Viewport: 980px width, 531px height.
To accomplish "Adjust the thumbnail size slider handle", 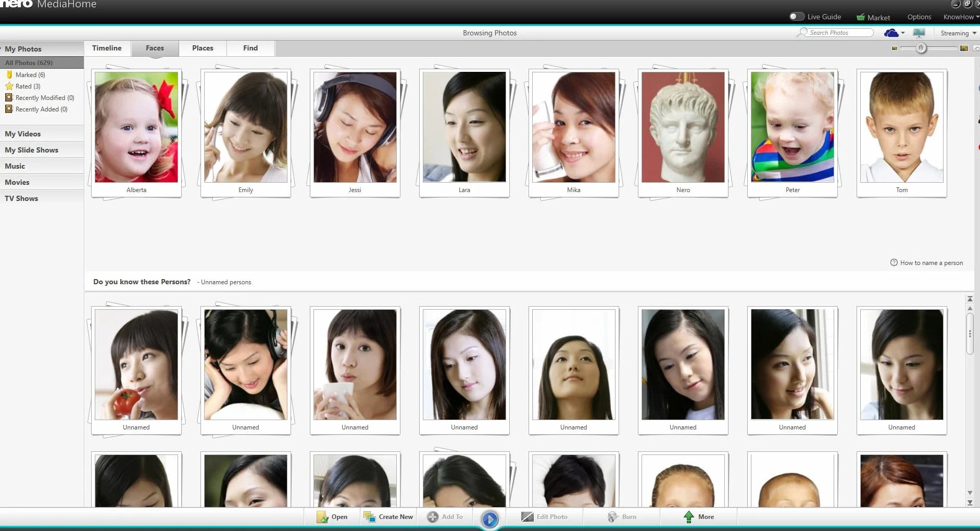I will pyautogui.click(x=921, y=48).
